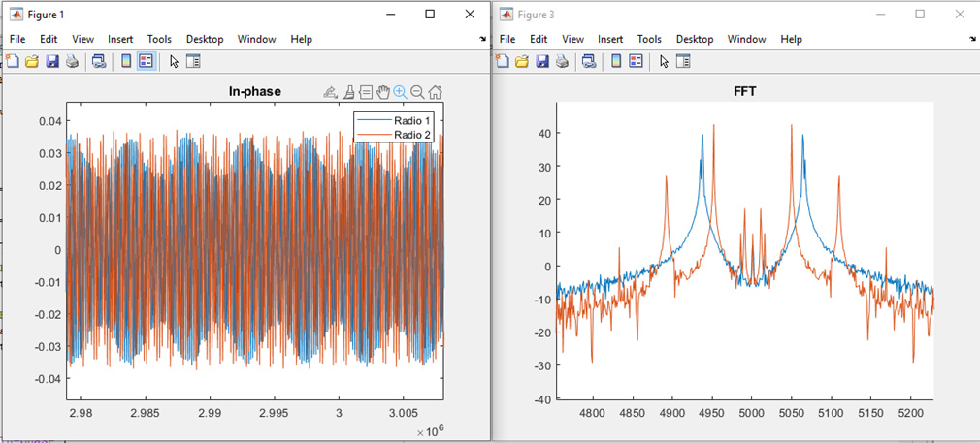Open Tools menu in Figure 3
The height and width of the screenshot is (443, 980).
[649, 39]
